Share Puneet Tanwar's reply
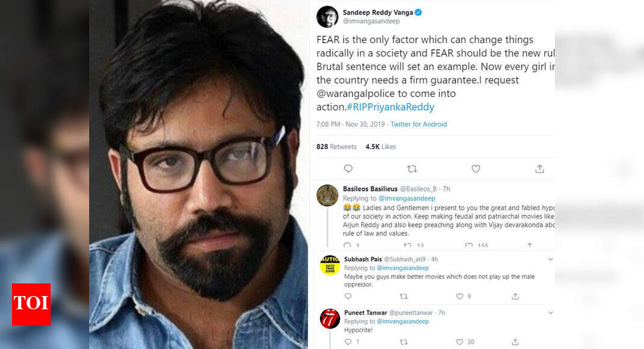This screenshot has height=349, width=644. (x=515, y=341)
